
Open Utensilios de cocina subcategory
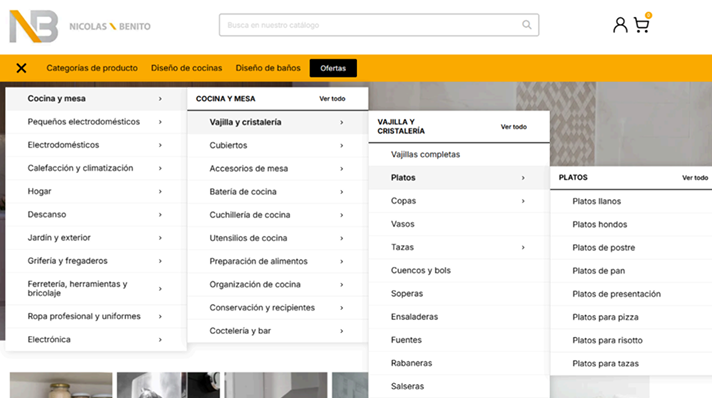(x=277, y=238)
